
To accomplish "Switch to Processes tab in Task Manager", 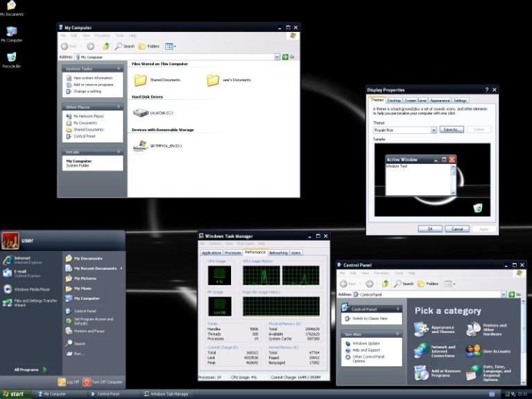I will point(233,253).
